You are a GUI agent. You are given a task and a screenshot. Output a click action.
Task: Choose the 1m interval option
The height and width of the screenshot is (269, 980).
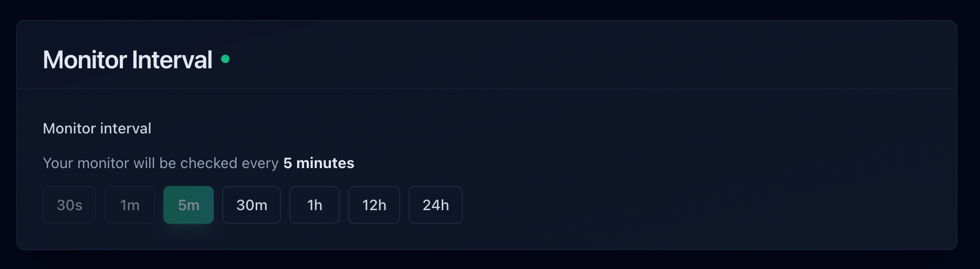(x=130, y=205)
